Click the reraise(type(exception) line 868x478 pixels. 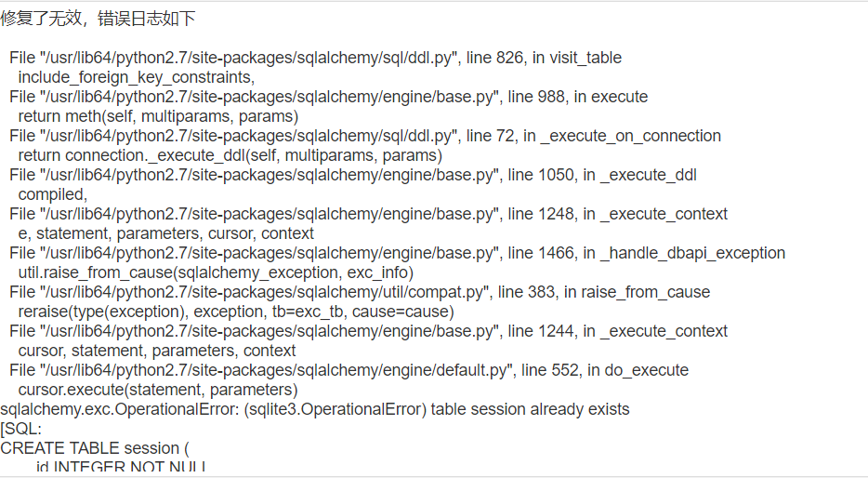click(x=236, y=312)
